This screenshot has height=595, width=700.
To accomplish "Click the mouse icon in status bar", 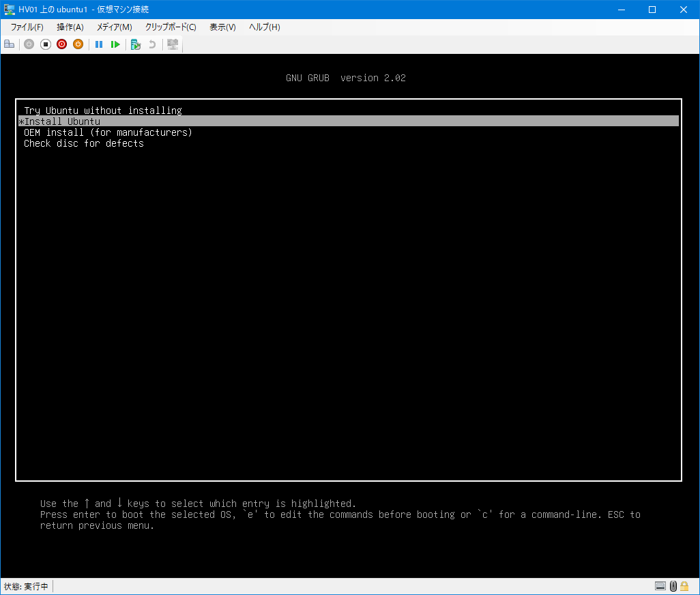I will pyautogui.click(x=673, y=586).
